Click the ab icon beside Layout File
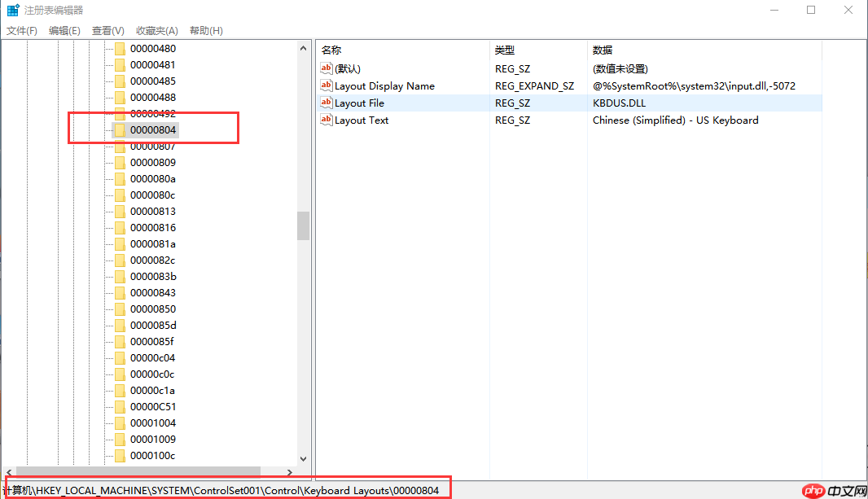Screen dimensions: 868x499 tap(325, 103)
